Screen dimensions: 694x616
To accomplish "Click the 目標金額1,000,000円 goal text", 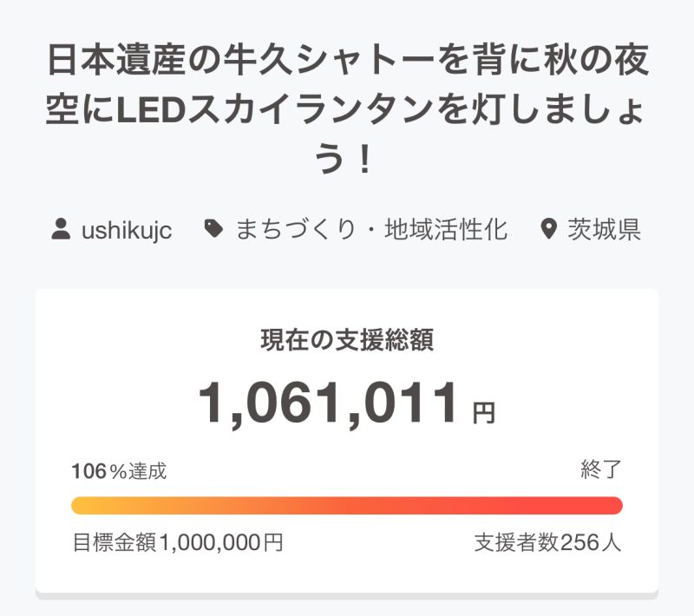I will point(178,542).
